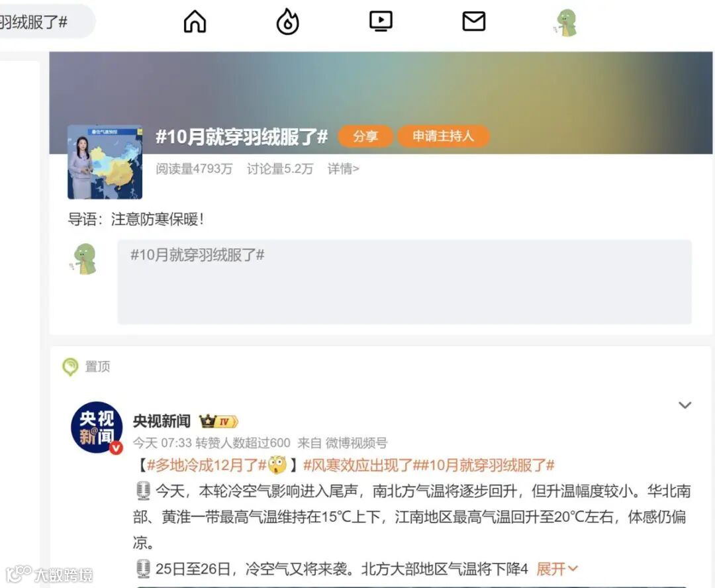Click the 申请主持人 apply host button

(443, 136)
